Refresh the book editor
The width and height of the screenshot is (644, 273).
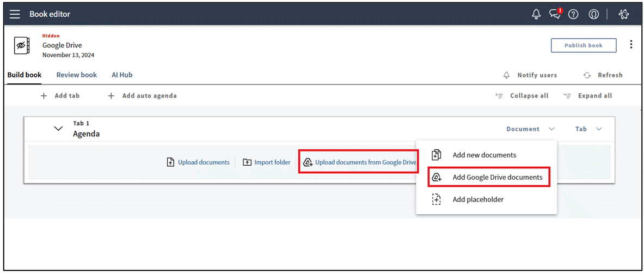pos(603,75)
